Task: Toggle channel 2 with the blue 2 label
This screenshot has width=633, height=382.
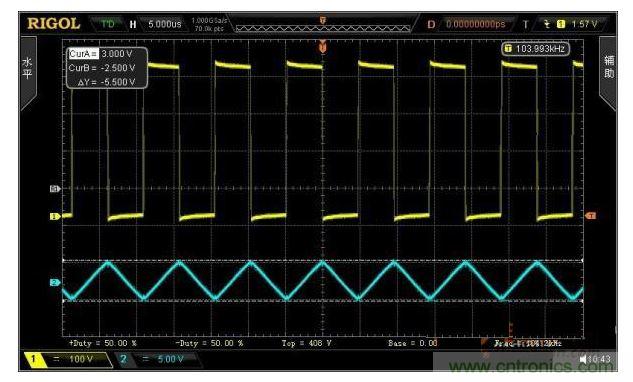Action: tap(124, 359)
